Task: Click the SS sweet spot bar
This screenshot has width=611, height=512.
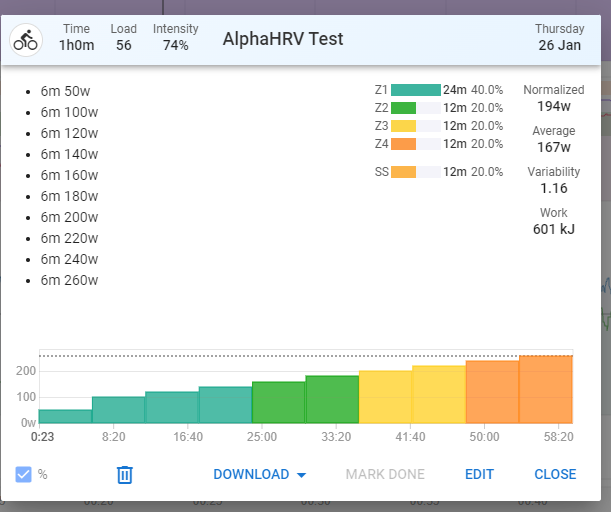Action: [x=403, y=172]
